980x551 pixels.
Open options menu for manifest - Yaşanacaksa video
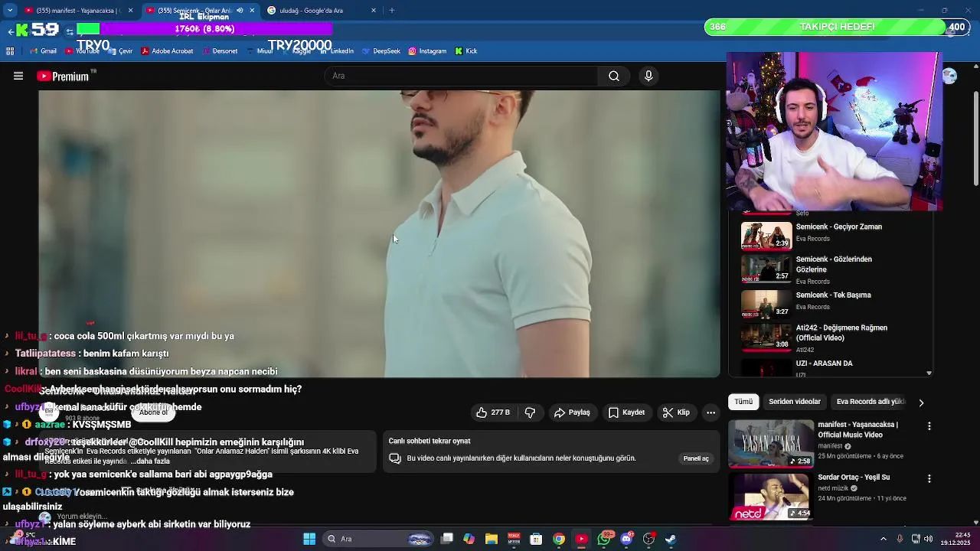929,425
